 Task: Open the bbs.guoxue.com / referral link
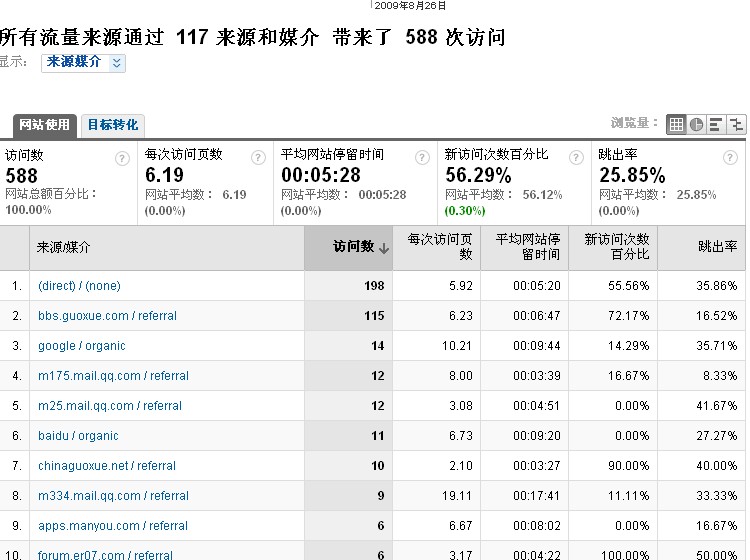point(107,316)
